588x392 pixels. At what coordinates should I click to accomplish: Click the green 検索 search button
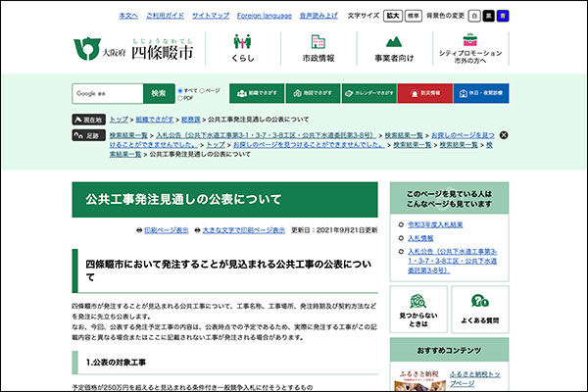(159, 93)
